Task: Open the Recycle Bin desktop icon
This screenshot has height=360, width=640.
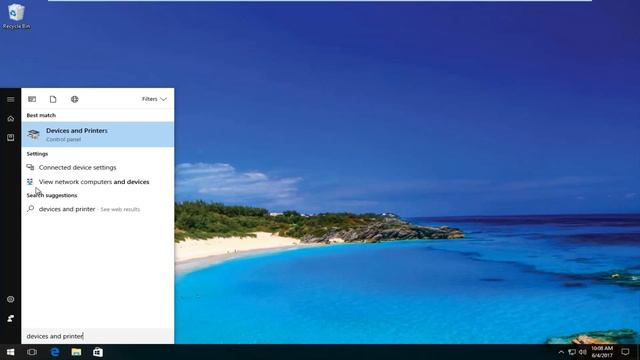Action: [16, 16]
